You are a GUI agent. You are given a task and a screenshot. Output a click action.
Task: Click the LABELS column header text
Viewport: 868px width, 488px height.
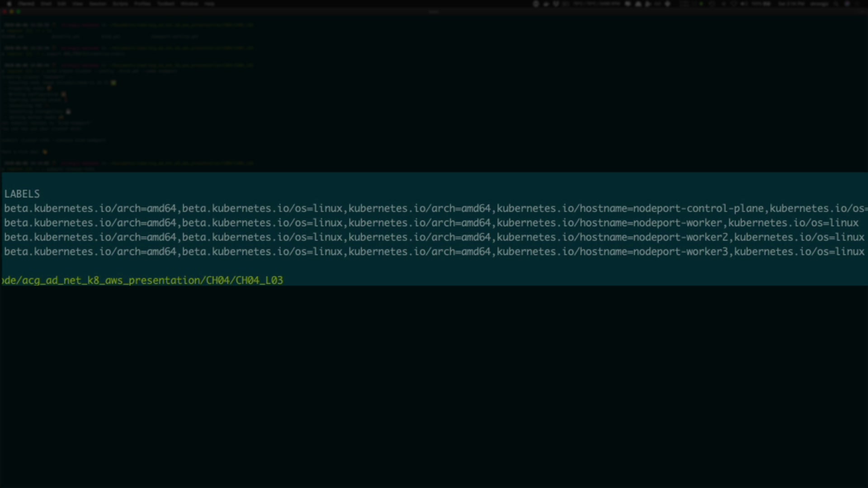(22, 194)
